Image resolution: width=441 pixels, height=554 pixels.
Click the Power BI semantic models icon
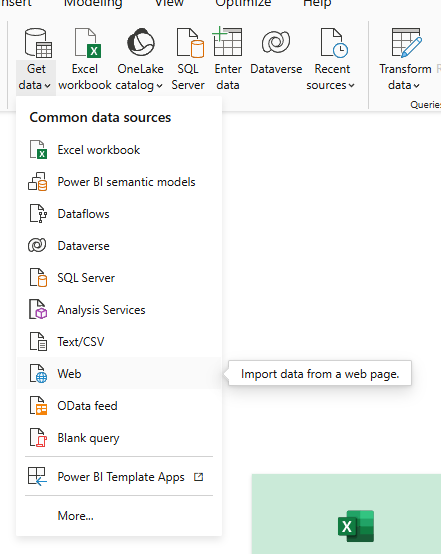(x=37, y=182)
